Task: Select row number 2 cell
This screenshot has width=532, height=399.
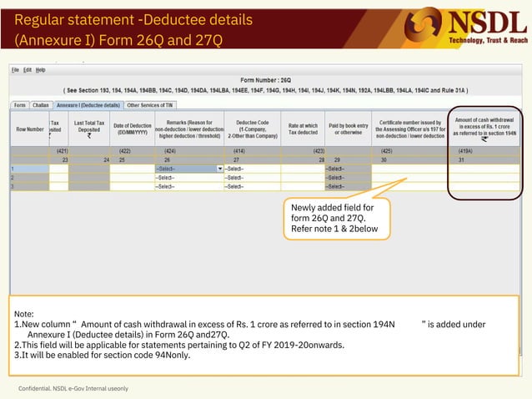Action: [30, 178]
